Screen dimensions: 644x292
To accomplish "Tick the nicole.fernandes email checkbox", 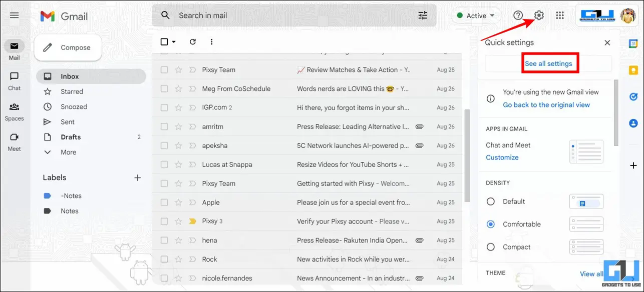I will pyautogui.click(x=164, y=278).
